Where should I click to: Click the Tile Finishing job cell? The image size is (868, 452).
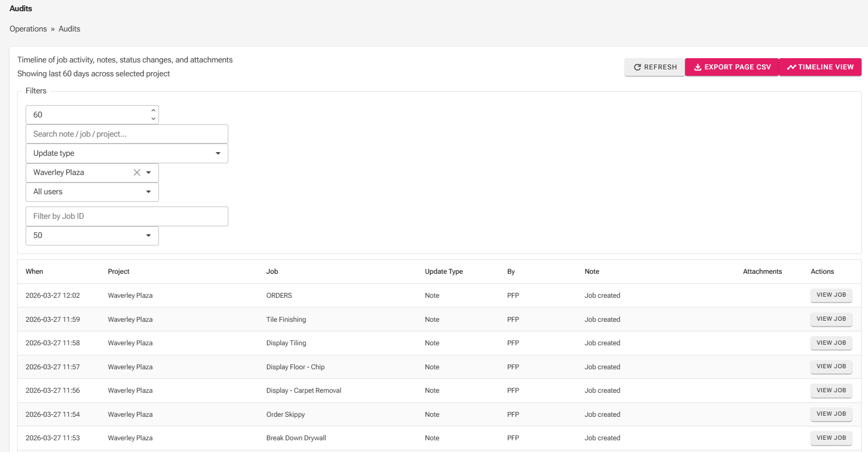click(286, 320)
